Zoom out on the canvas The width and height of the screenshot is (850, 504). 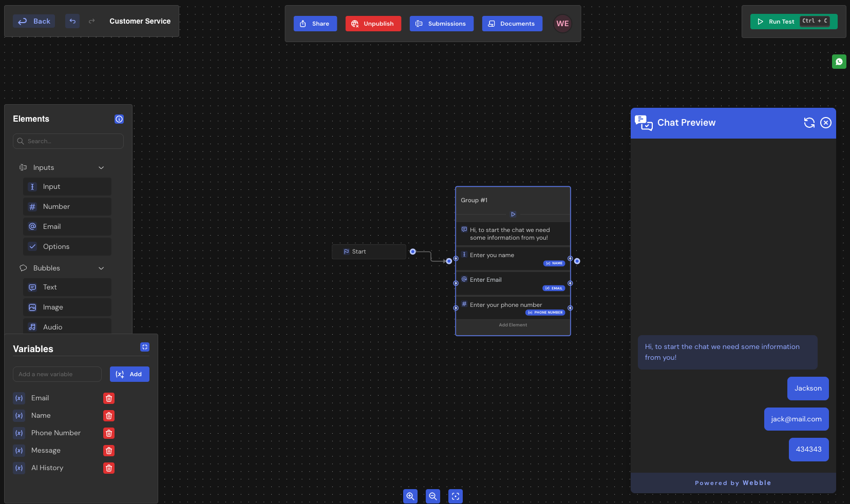tap(433, 496)
